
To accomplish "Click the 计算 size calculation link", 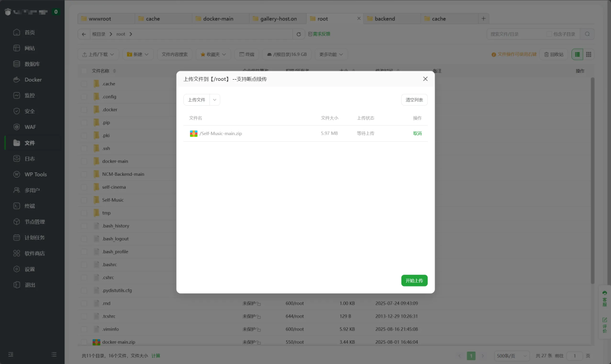I will tap(156, 356).
